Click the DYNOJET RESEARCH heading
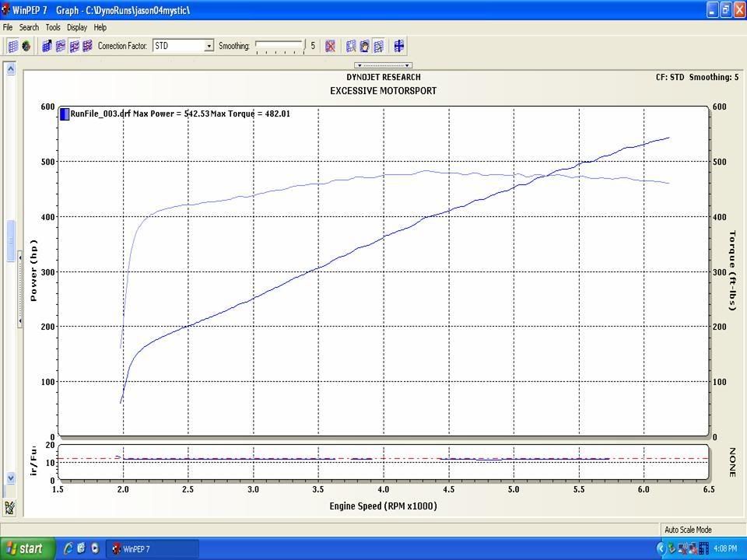The image size is (747, 560). (384, 77)
